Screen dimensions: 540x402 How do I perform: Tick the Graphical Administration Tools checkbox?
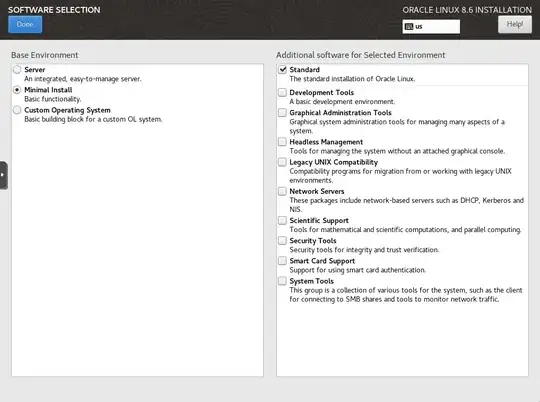(282, 113)
